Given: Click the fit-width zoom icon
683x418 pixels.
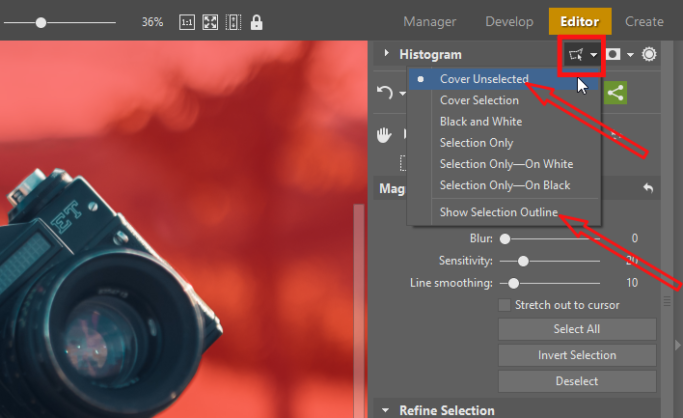Looking at the screenshot, I should (233, 22).
